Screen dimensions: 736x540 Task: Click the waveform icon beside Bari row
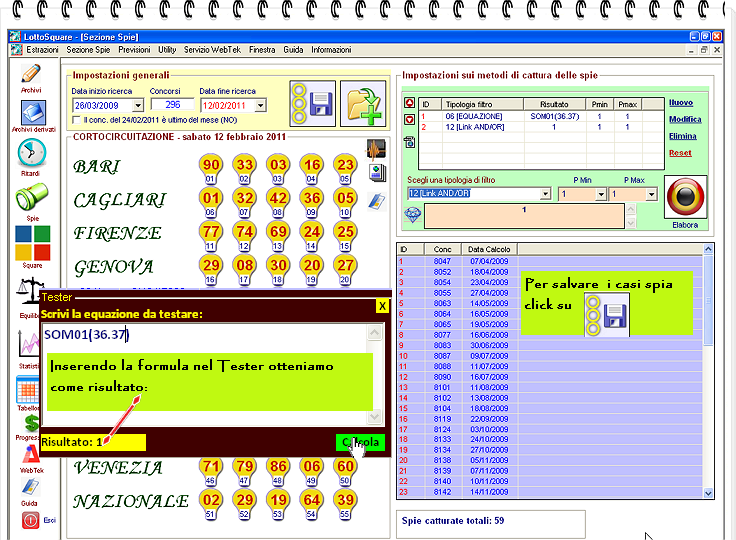pos(376,149)
